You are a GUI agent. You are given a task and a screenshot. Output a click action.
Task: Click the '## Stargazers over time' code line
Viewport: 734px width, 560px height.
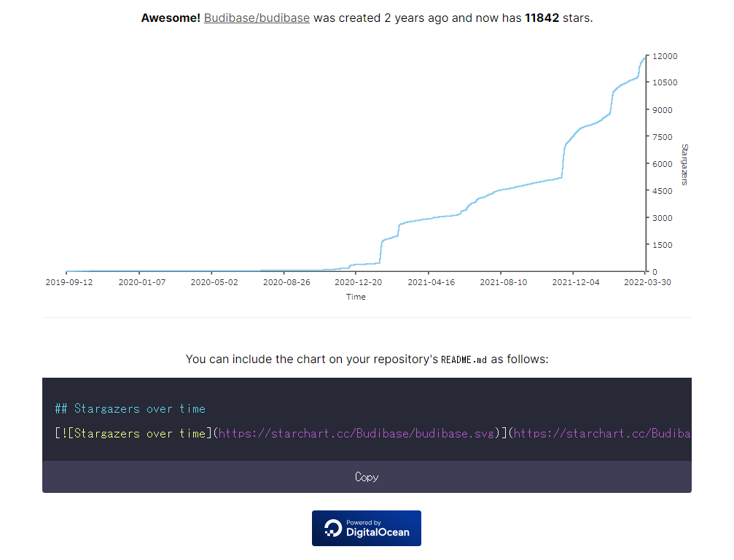tap(130, 409)
